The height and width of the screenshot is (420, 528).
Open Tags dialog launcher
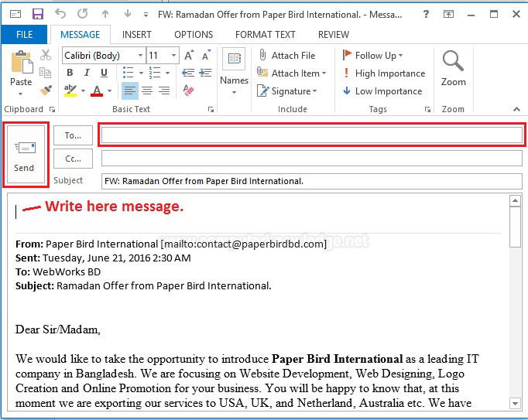(427, 109)
